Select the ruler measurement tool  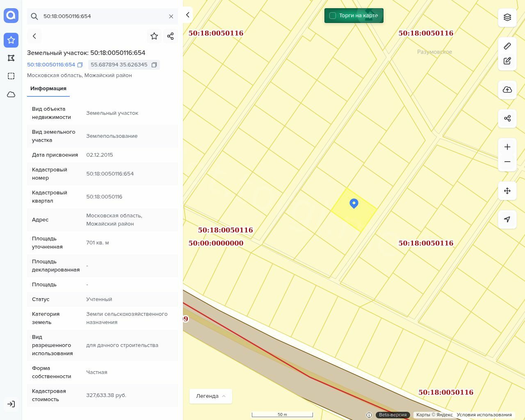(x=507, y=46)
